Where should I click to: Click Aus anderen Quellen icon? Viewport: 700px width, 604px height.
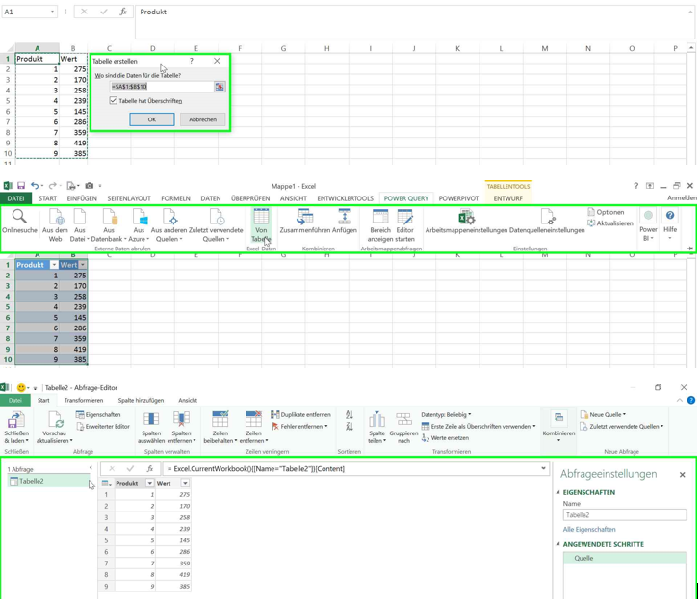pos(169,217)
